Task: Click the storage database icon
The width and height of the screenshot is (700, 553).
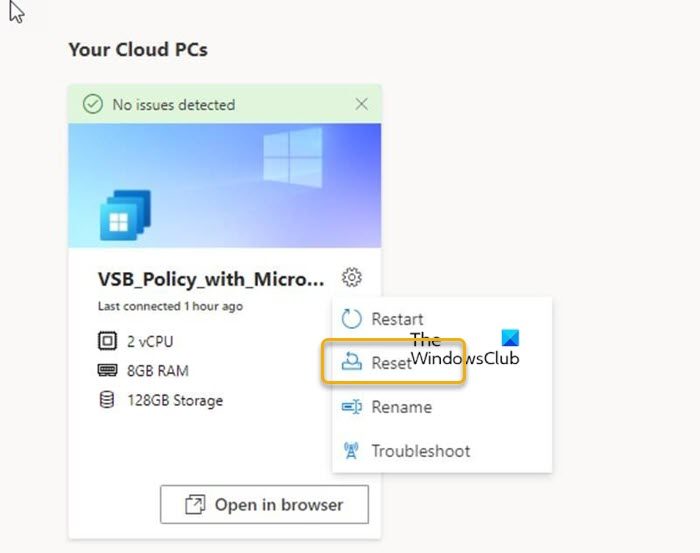Action: point(107,401)
